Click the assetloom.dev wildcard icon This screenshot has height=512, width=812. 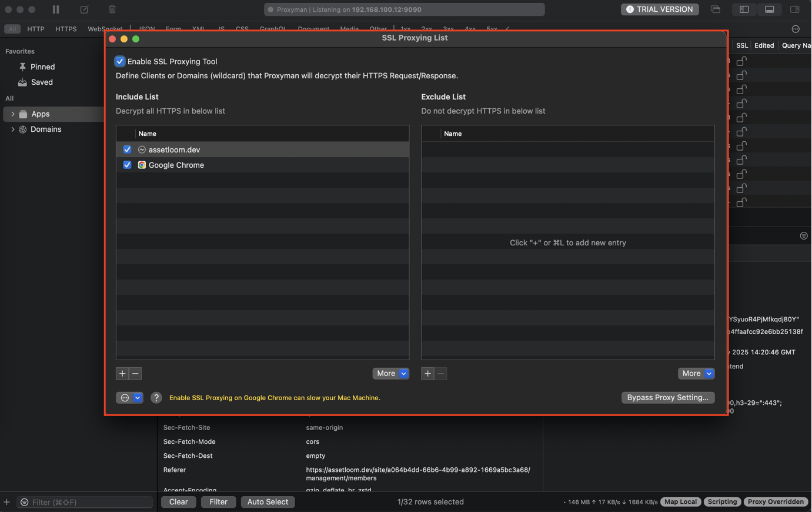[142, 150]
